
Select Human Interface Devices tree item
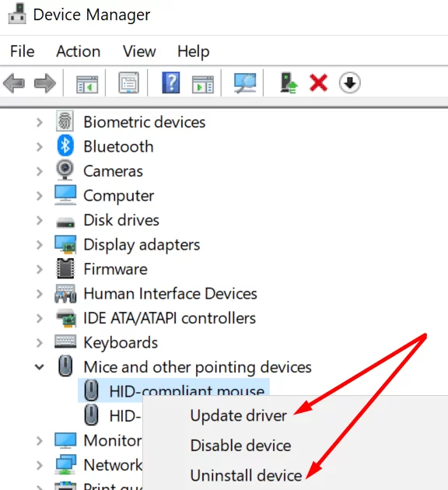(170, 294)
